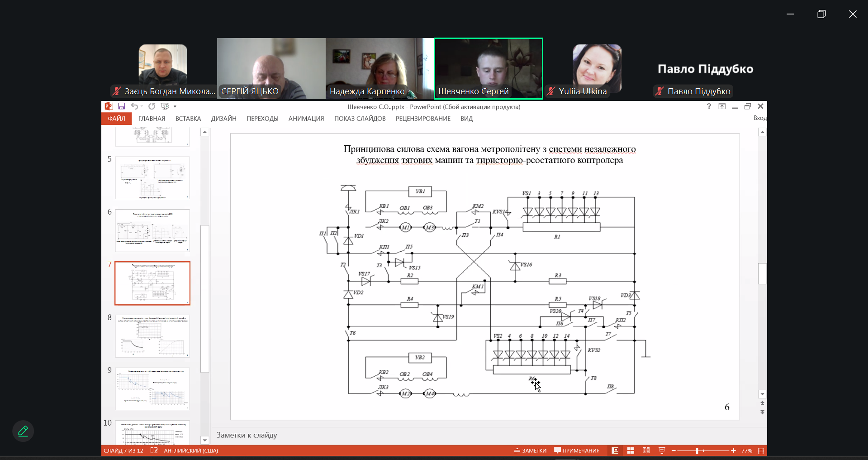Click the Undo arrow icon
868x460 pixels.
tap(134, 106)
